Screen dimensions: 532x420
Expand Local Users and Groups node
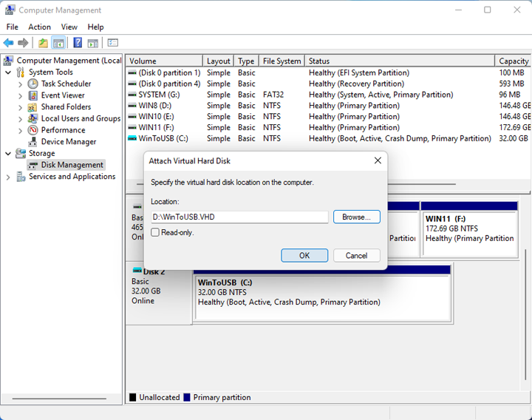pyautogui.click(x=21, y=119)
